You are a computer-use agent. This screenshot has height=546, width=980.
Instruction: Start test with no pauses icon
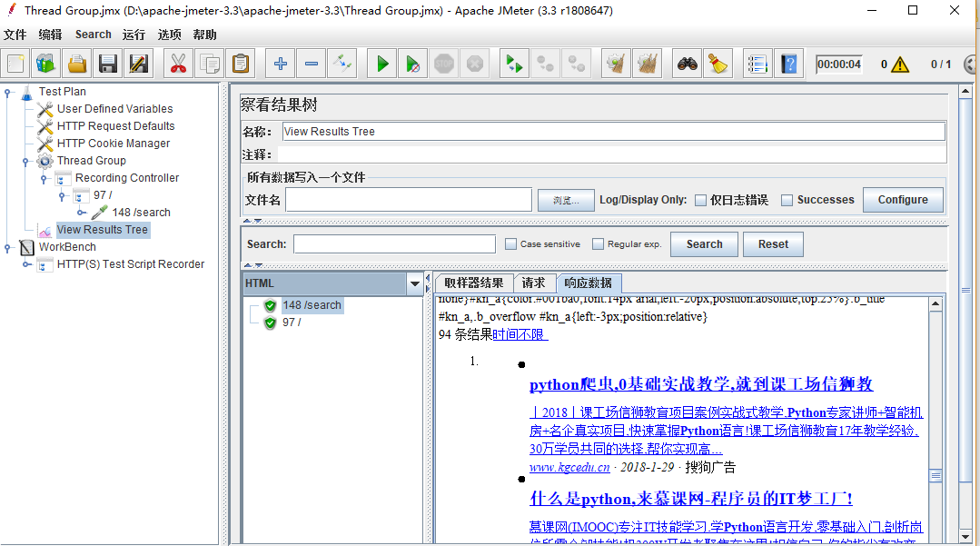412,64
